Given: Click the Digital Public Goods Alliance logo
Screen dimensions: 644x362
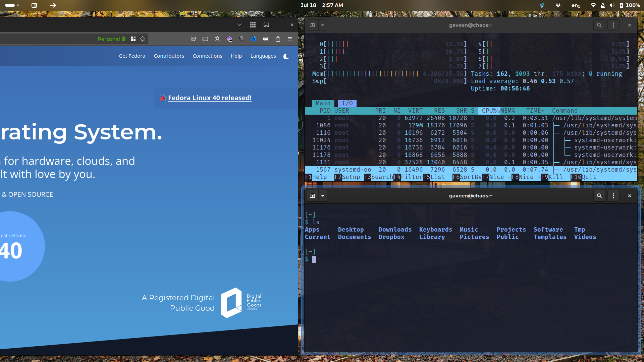Looking at the screenshot, I should click(241, 302).
